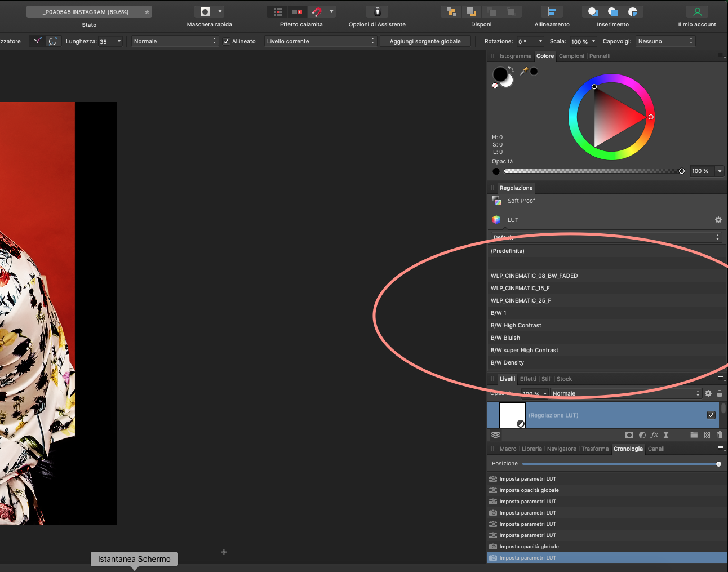Click Aggiungi sorgente globale button

[x=425, y=41]
